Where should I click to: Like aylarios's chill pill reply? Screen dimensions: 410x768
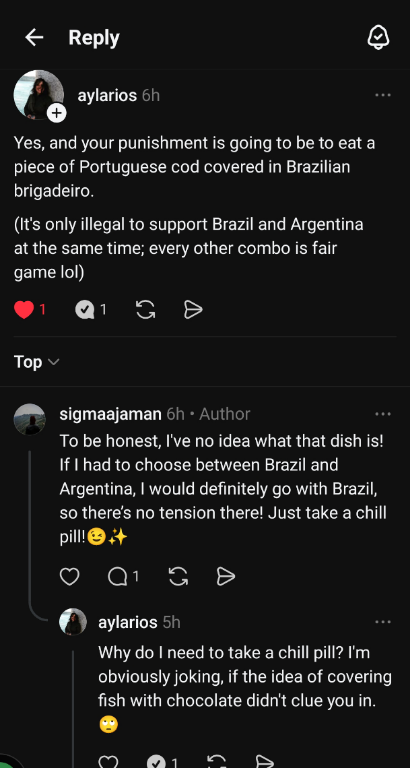point(108,762)
